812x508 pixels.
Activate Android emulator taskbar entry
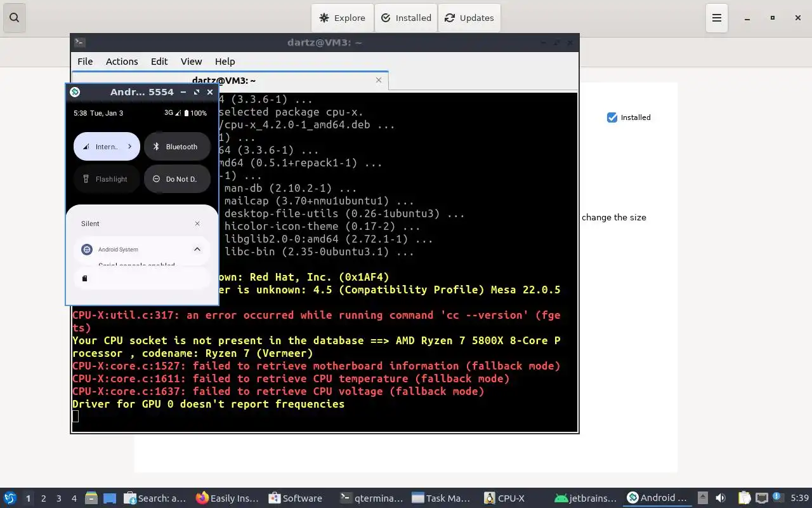click(658, 498)
